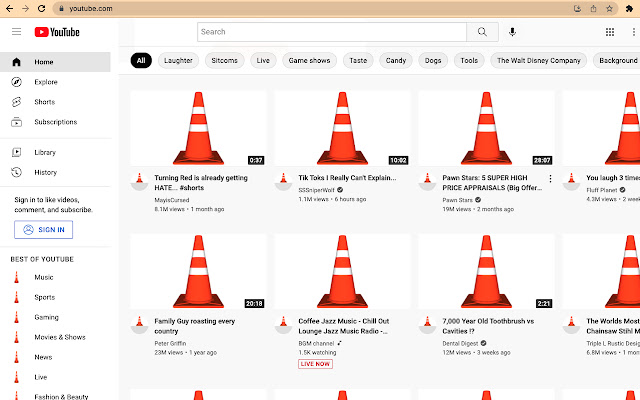The height and width of the screenshot is (400, 640).
Task: Open News under Best of YouTube
Action: pyautogui.click(x=55, y=358)
